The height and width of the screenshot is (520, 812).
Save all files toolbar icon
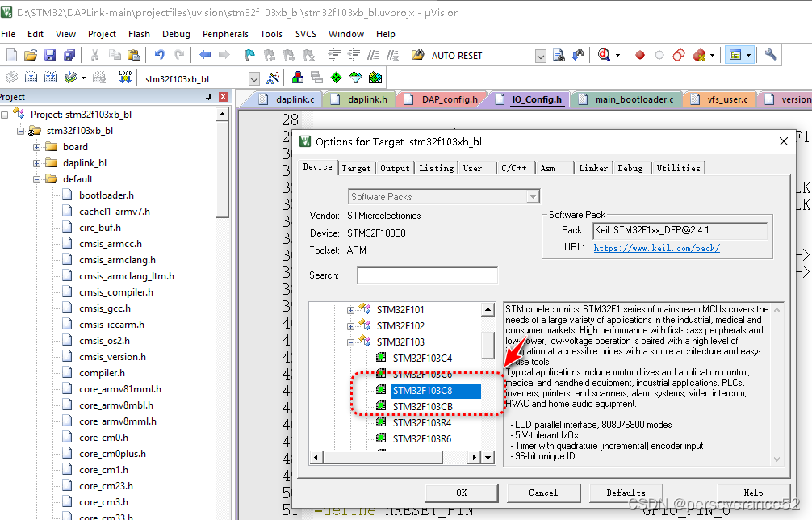tap(69, 55)
